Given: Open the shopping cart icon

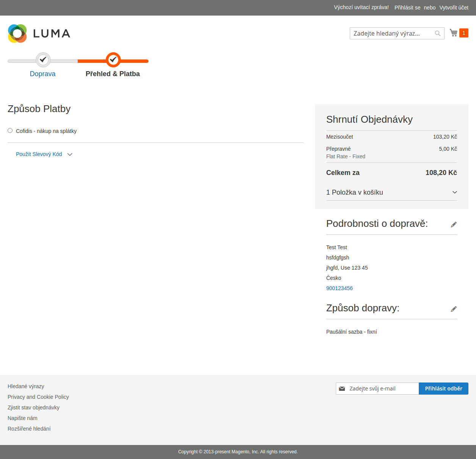Looking at the screenshot, I should pyautogui.click(x=454, y=33).
